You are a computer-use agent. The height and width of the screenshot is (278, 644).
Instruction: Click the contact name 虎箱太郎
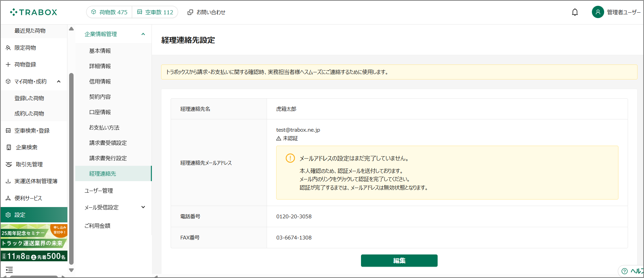(x=286, y=109)
